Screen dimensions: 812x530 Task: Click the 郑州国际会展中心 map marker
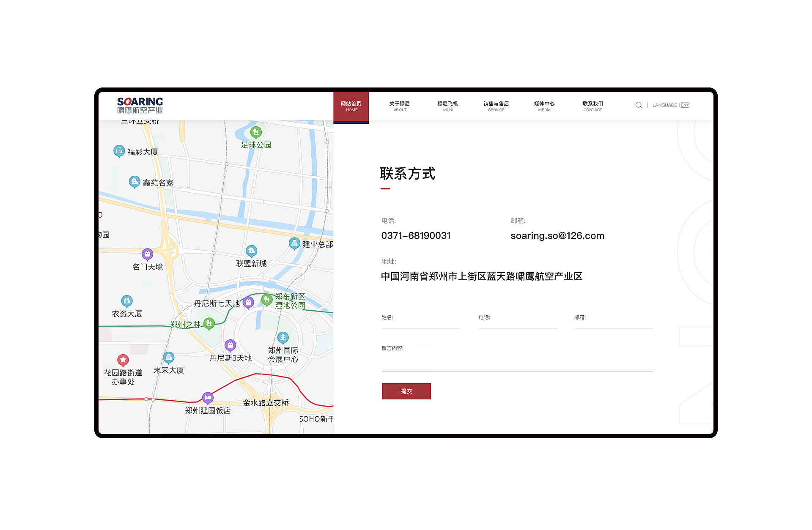point(283,338)
